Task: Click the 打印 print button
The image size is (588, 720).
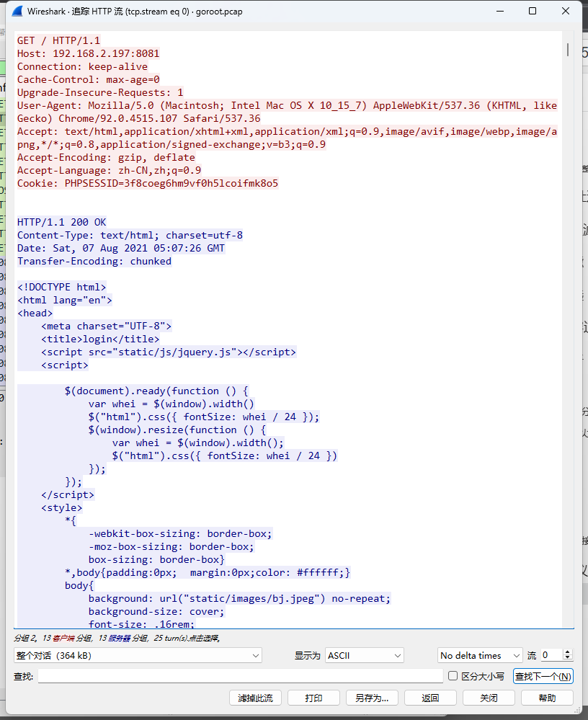Action: click(x=313, y=698)
